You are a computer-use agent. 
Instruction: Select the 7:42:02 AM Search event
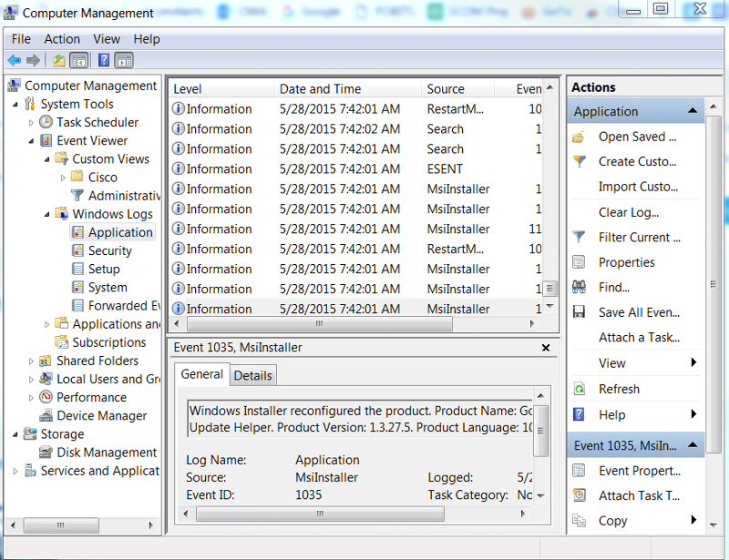click(355, 129)
